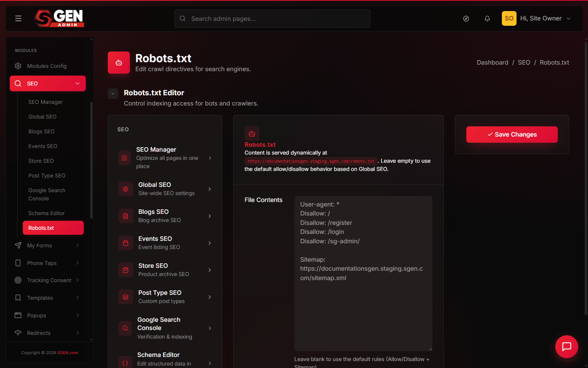Select Store SEO in the sidebar

click(x=41, y=161)
